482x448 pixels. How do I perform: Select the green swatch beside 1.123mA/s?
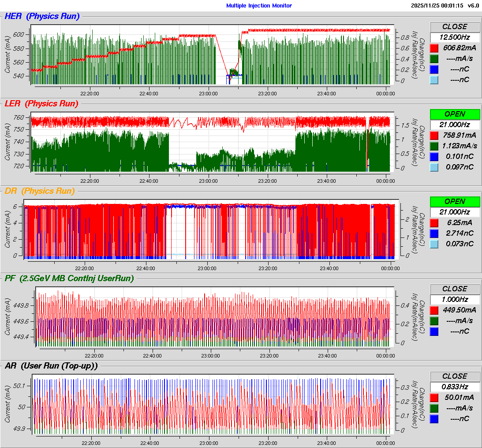point(434,146)
